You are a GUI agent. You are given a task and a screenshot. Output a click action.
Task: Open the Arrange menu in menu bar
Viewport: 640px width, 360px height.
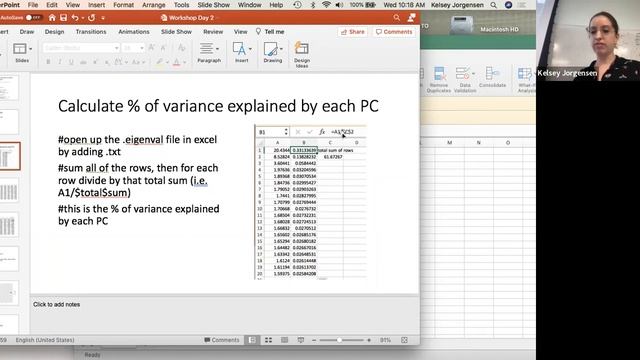[x=153, y=5]
